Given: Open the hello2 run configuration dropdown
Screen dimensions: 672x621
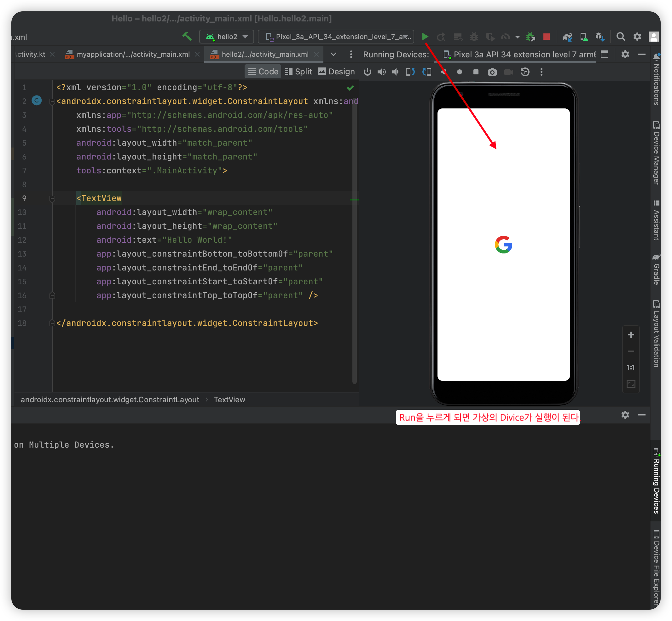Looking at the screenshot, I should 227,37.
